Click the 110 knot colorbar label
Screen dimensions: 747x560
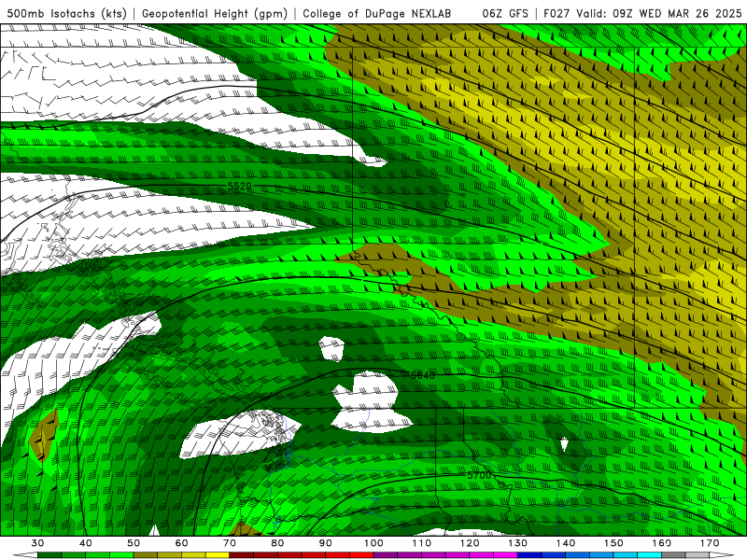[x=422, y=543]
